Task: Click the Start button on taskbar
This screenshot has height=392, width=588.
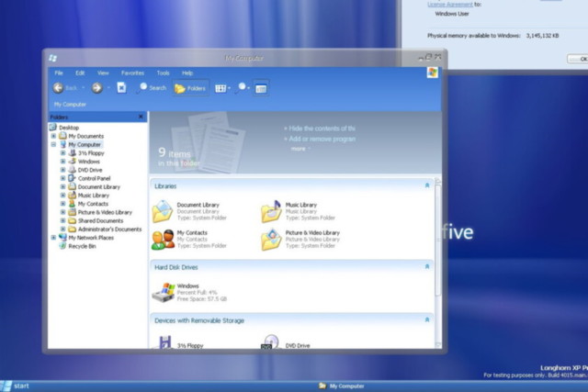Action: point(15,386)
